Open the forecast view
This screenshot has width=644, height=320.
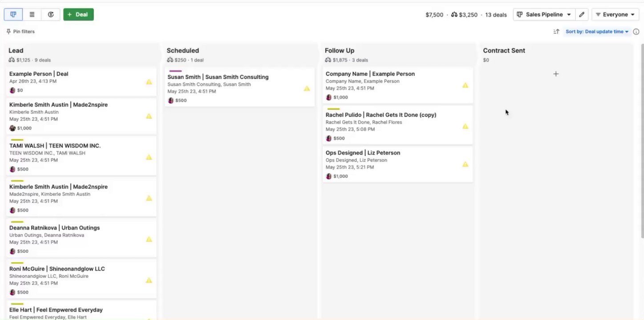(x=51, y=15)
